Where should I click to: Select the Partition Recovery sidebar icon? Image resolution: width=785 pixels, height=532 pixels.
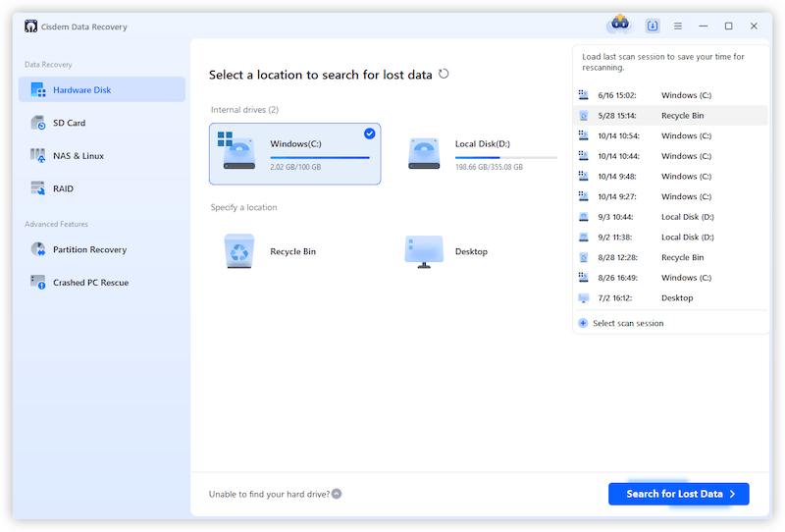[x=38, y=249]
